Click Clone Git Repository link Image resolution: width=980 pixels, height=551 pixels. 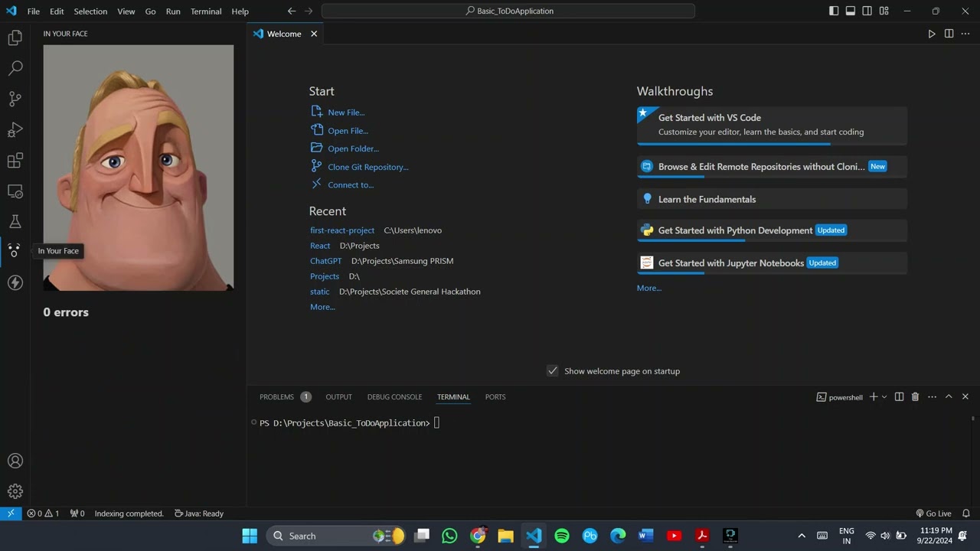pyautogui.click(x=359, y=167)
